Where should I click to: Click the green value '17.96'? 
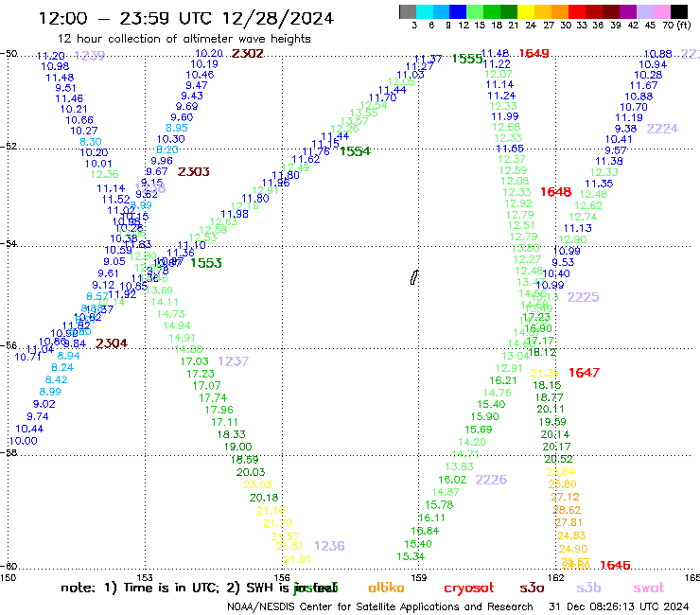[219, 410]
